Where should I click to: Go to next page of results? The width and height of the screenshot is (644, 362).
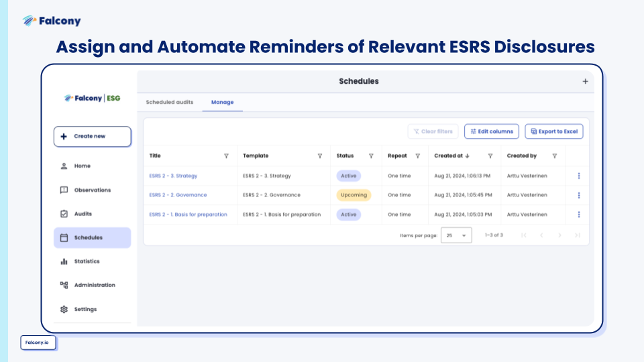(x=559, y=235)
